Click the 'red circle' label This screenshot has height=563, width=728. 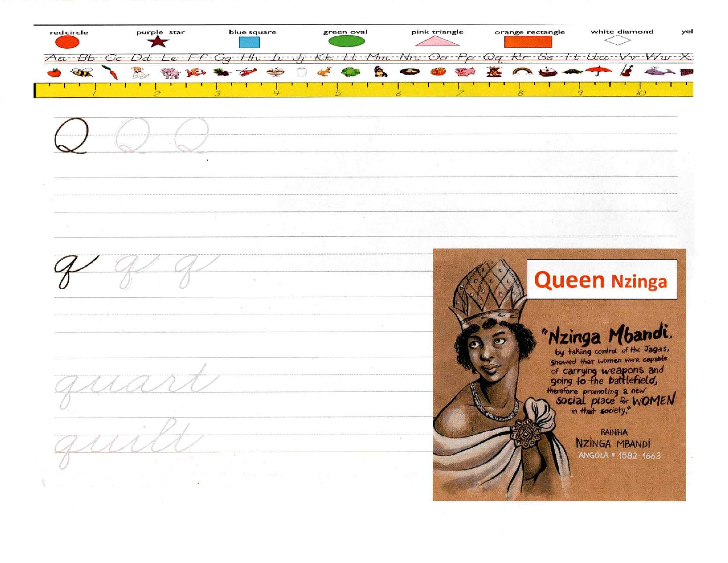(x=68, y=32)
